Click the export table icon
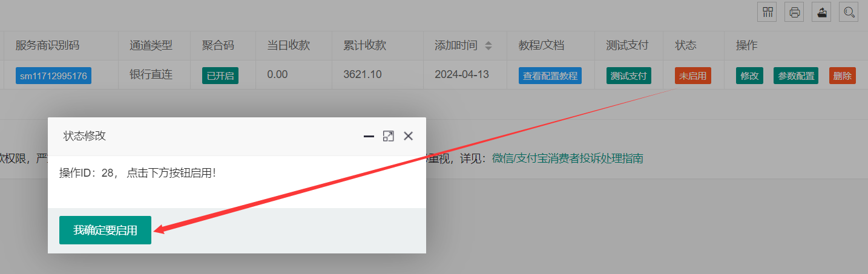The width and height of the screenshot is (868, 274). [821, 12]
